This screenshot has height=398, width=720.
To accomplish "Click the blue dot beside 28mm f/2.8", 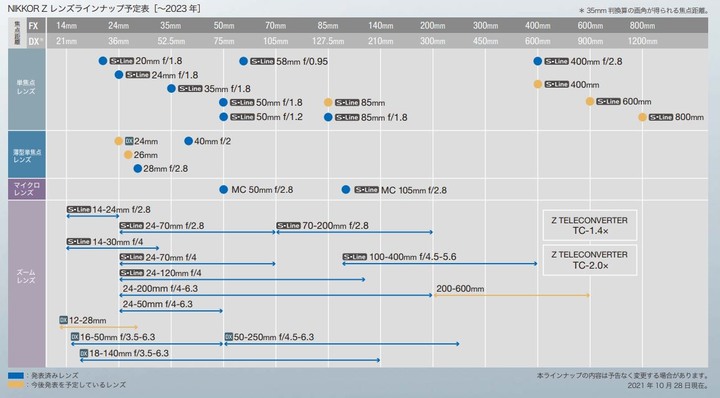I will pyautogui.click(x=137, y=168).
